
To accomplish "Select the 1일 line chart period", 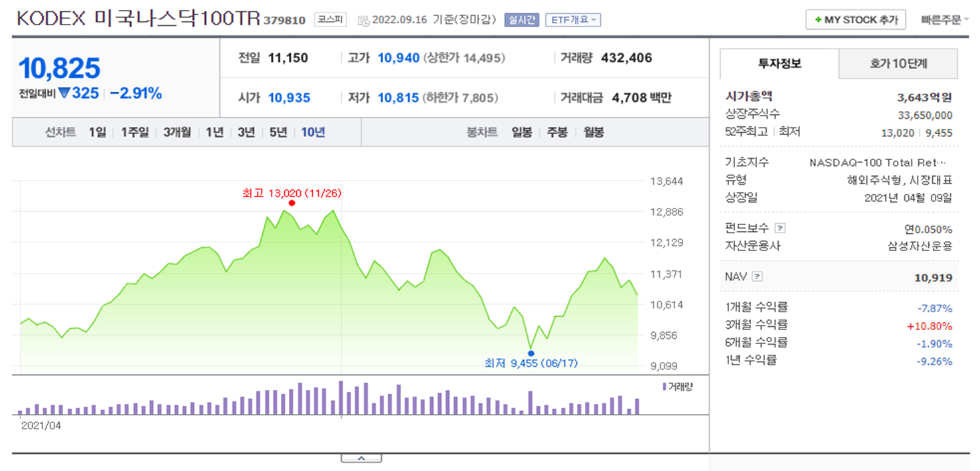I will (x=97, y=132).
